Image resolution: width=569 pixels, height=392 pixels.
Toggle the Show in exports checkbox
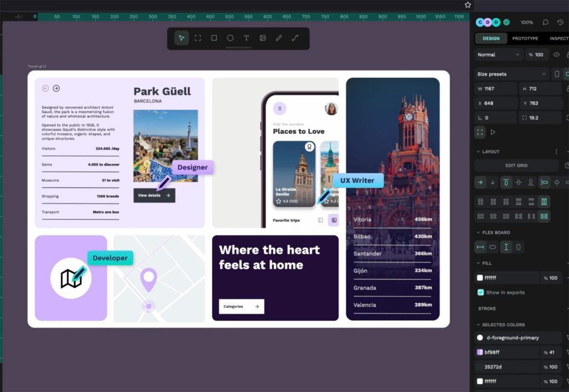[x=481, y=293]
